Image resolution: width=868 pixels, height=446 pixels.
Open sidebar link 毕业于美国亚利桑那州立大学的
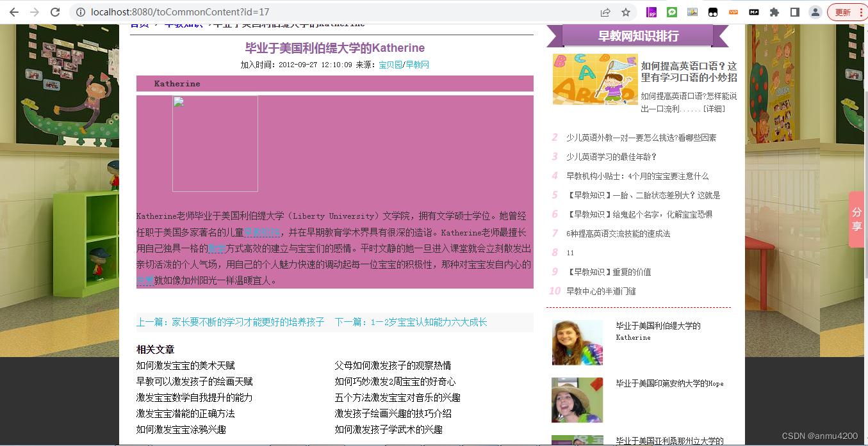(x=669, y=441)
